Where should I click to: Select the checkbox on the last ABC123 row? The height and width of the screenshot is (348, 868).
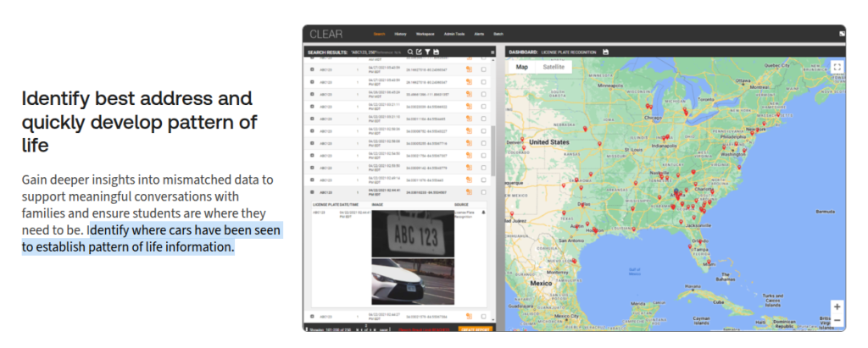[483, 316]
